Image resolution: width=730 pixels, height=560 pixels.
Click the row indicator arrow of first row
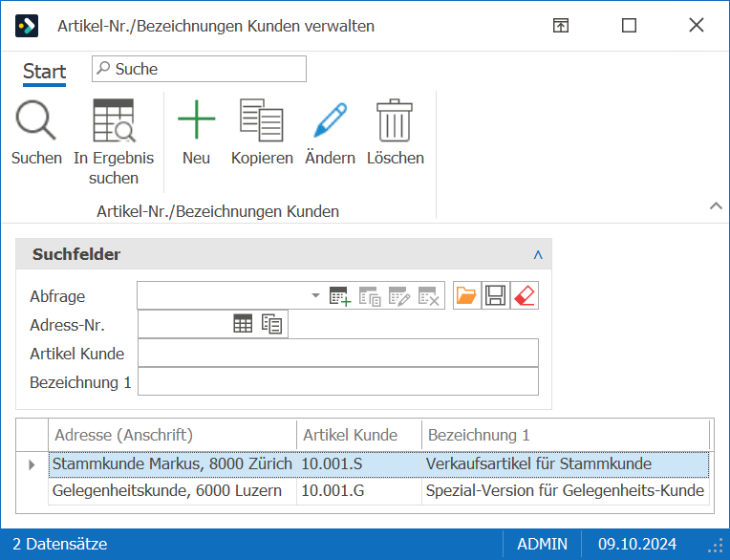click(x=32, y=464)
